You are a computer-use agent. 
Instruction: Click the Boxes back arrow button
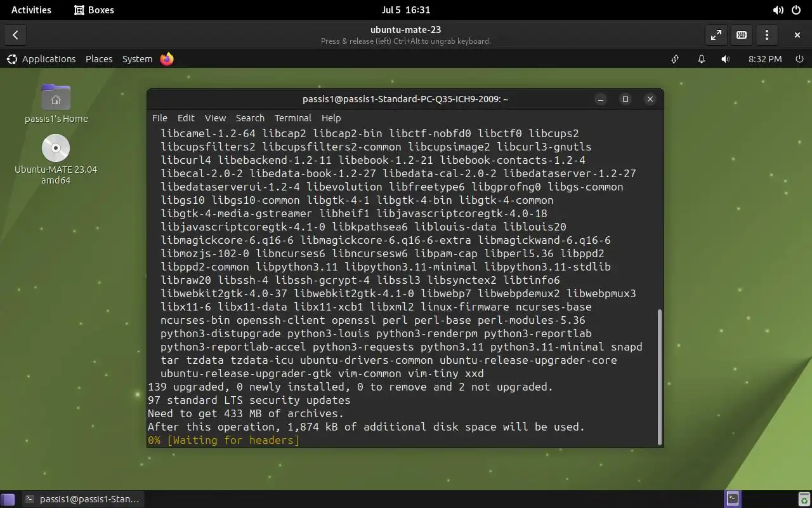(15, 35)
